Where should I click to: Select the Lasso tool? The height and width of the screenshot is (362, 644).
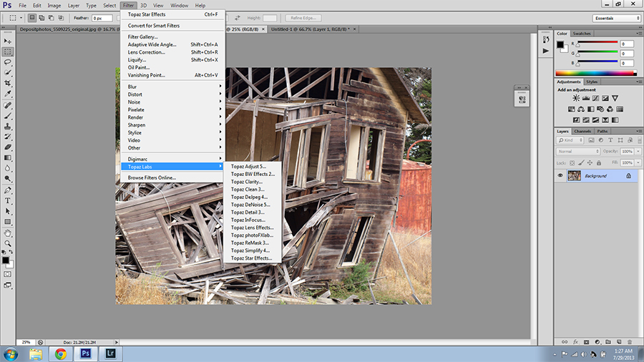[8, 62]
